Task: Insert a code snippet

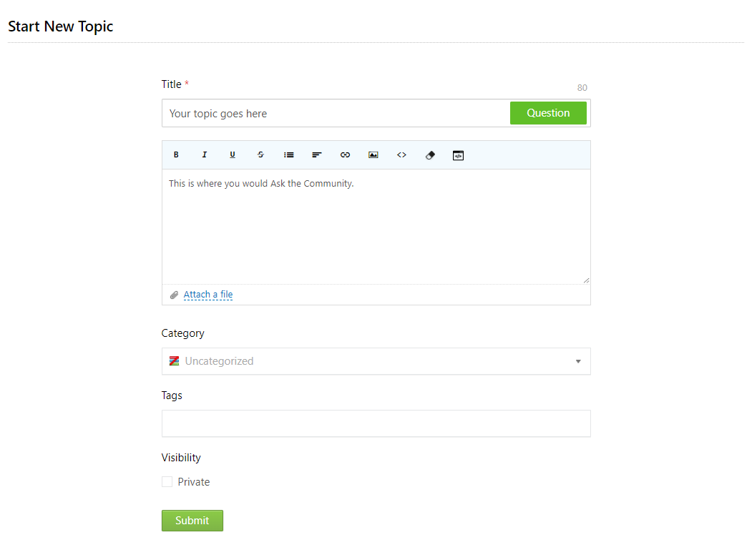Action: pos(401,155)
